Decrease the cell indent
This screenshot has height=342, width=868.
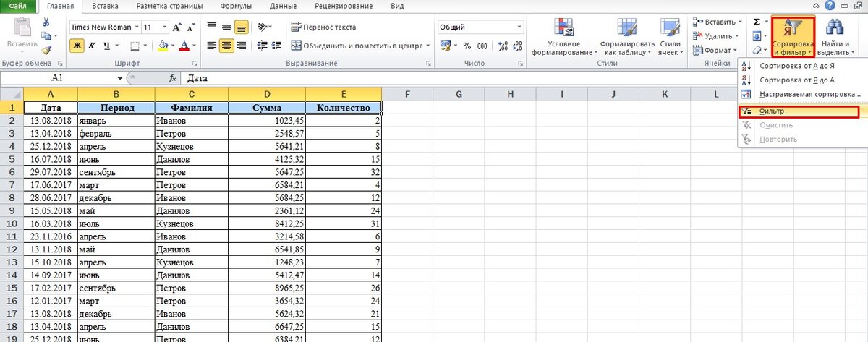click(x=262, y=46)
